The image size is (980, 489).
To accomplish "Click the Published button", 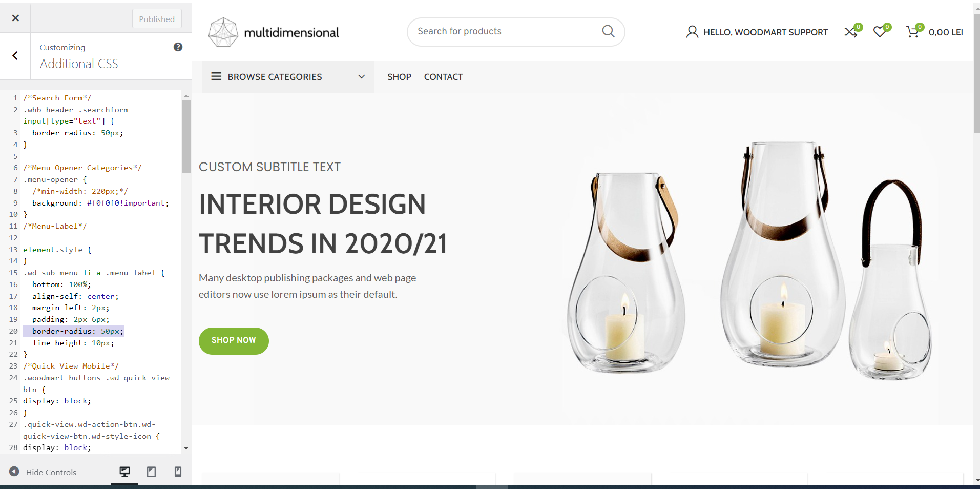I will click(157, 19).
